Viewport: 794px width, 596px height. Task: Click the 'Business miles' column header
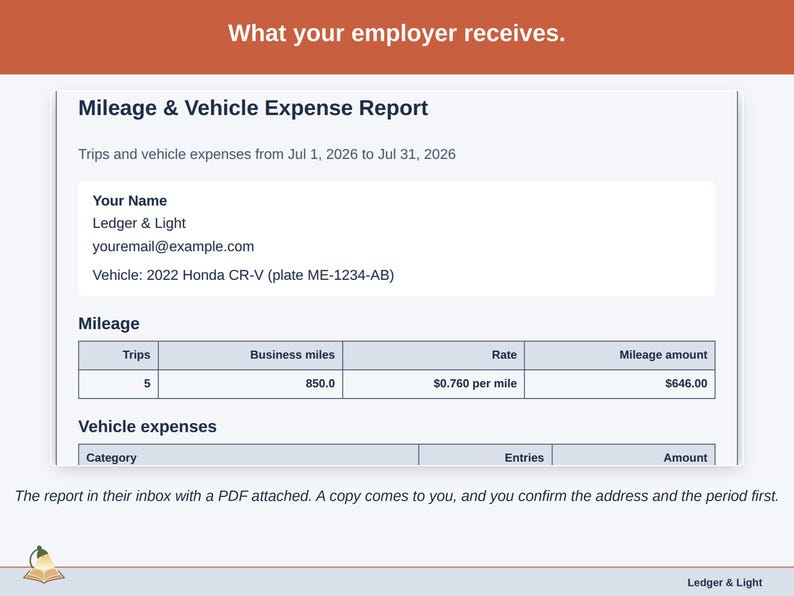(251, 355)
